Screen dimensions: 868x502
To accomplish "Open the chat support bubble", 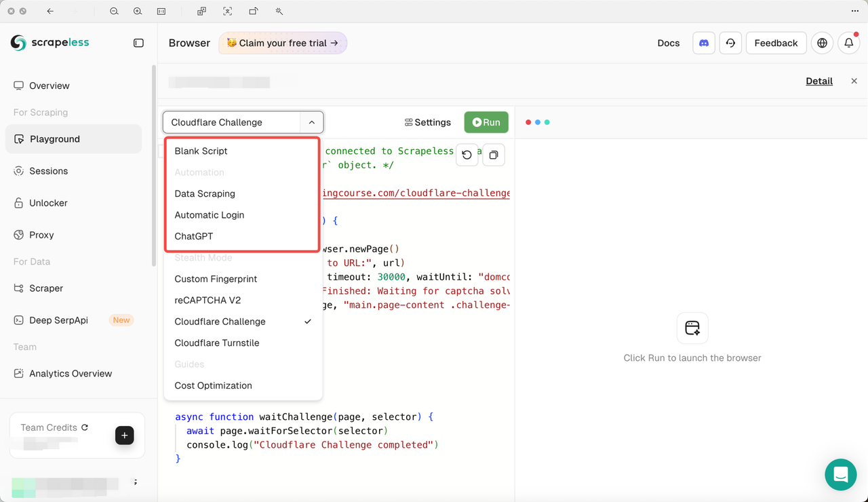I will (840, 474).
